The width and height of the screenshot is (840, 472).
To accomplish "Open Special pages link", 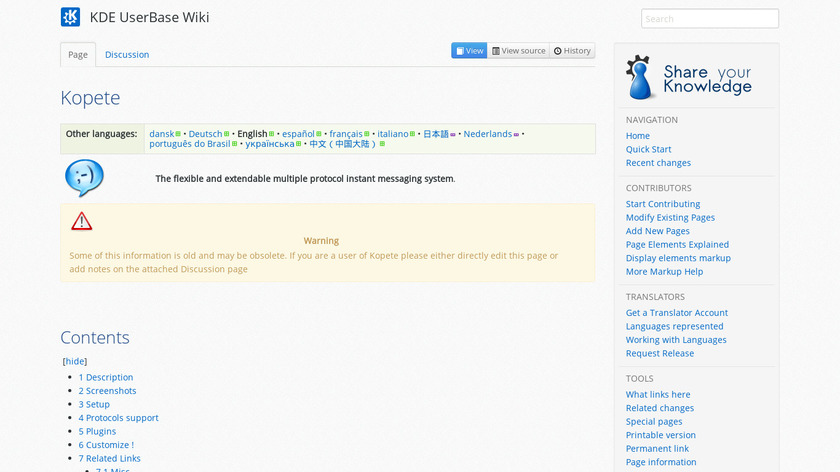I will (654, 422).
